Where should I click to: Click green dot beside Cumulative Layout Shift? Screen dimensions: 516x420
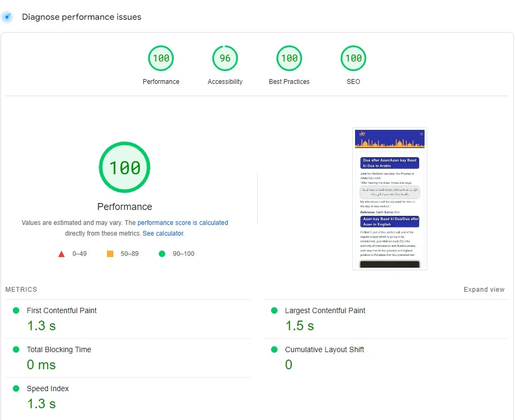pyautogui.click(x=274, y=349)
